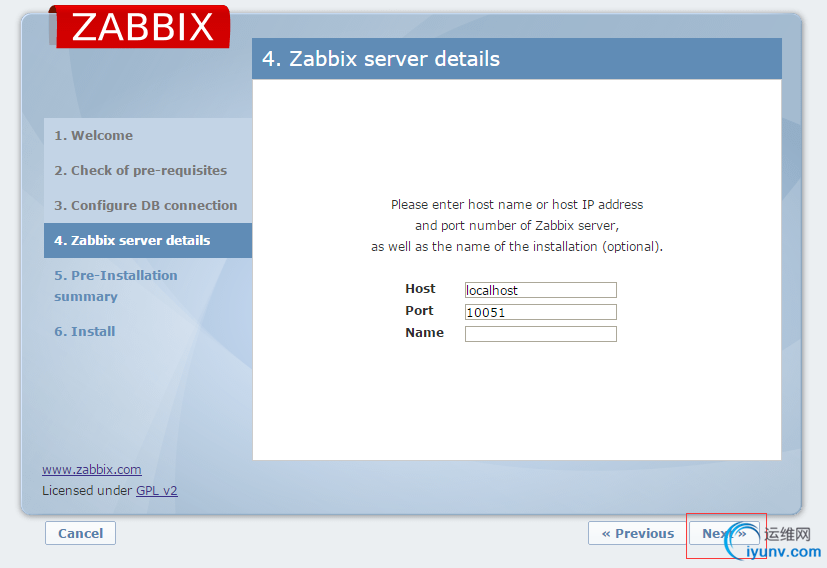827x568 pixels.
Task: Click the 'Name' field label
Action: (x=424, y=333)
